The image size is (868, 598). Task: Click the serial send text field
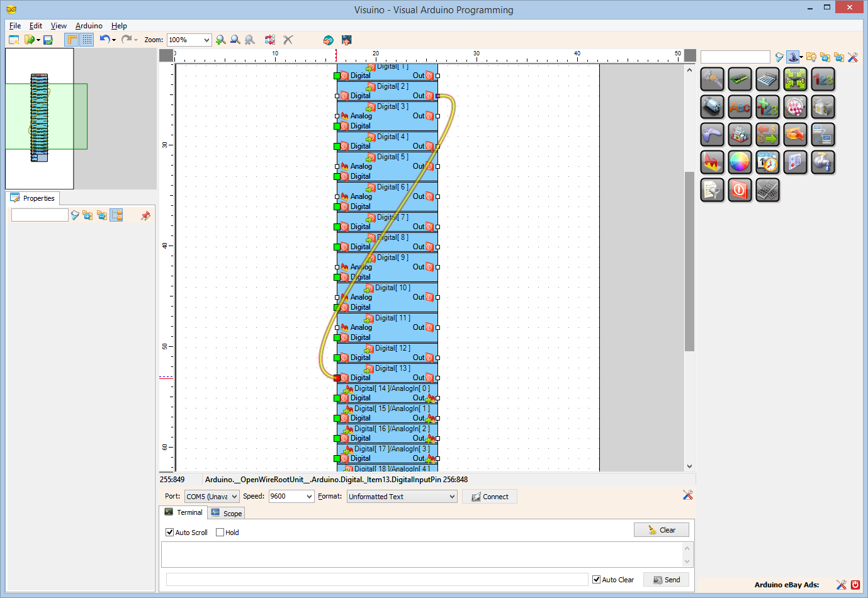pos(377,580)
